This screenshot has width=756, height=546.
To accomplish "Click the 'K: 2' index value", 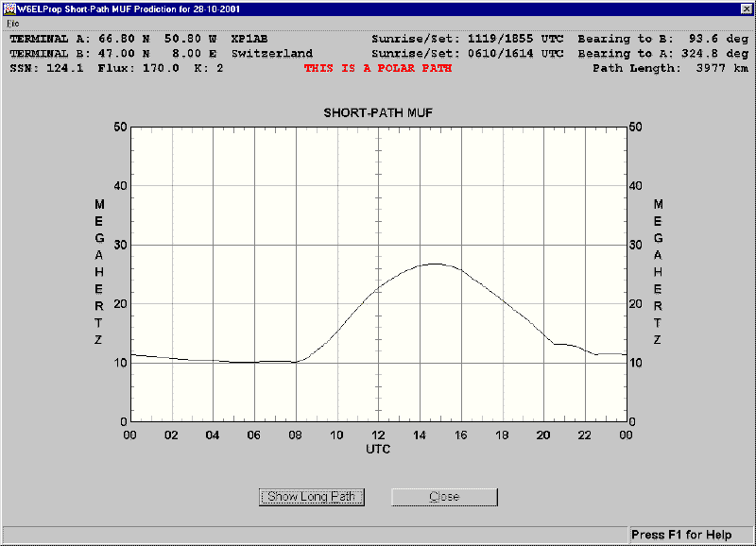I will (209, 68).
